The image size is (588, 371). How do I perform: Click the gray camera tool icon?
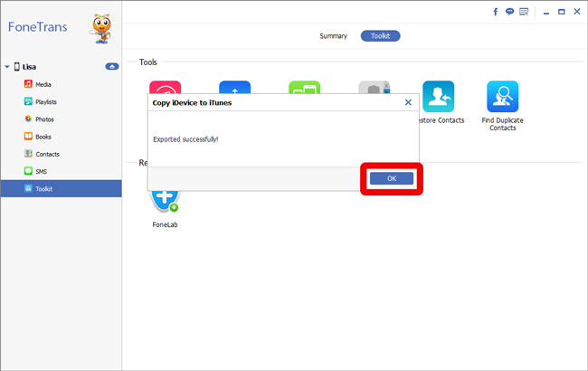(x=375, y=87)
